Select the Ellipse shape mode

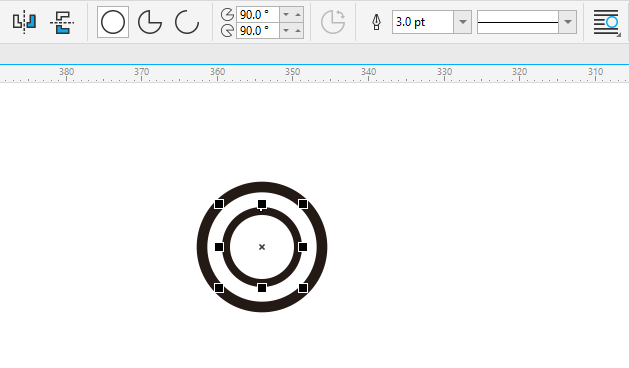(113, 22)
